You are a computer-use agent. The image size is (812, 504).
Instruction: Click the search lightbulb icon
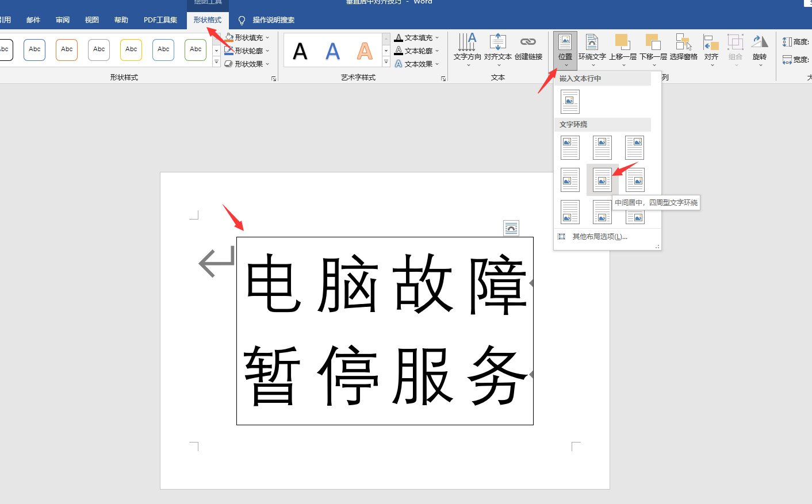[242, 20]
